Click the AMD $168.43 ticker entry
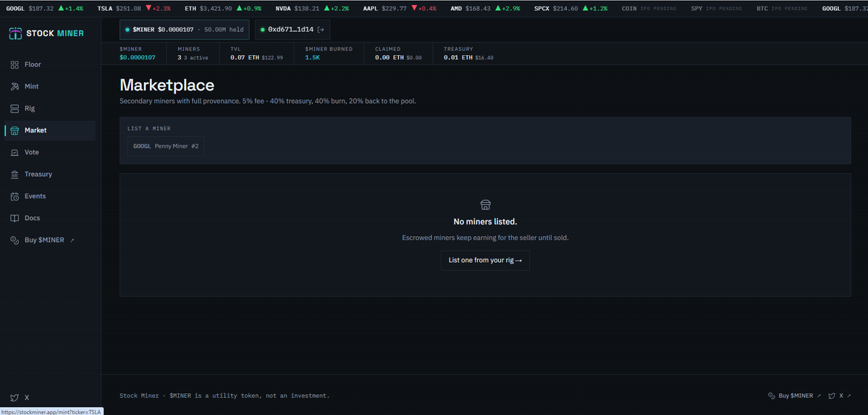868x415 pixels. 486,8
